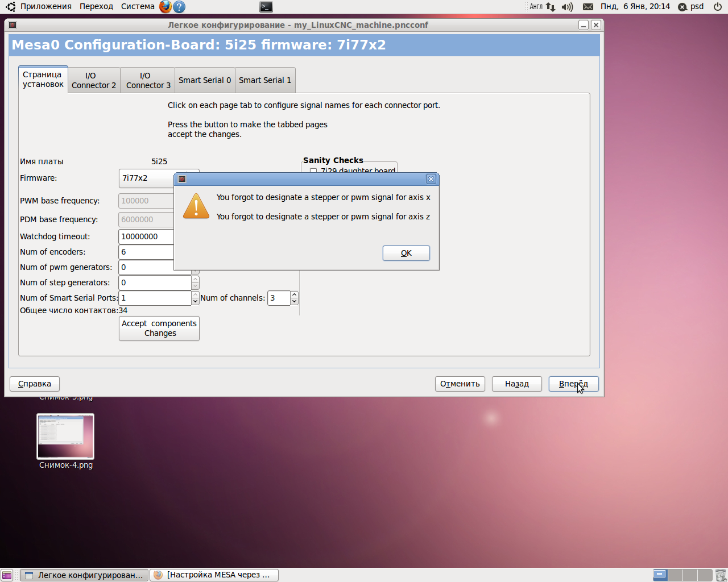Click the Mesa0 Configuration-Board header text
Image resolution: width=728 pixels, height=582 pixels.
coord(198,45)
